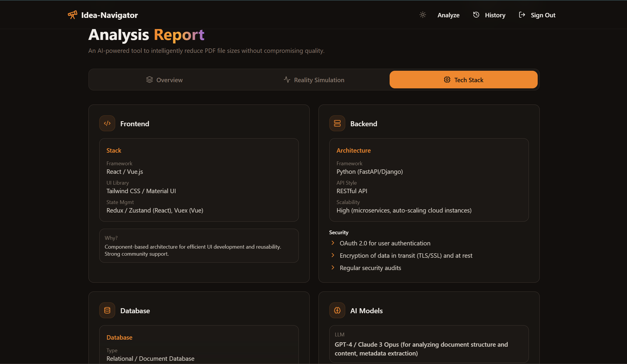
Task: Open the Analyze page link
Action: click(448, 15)
